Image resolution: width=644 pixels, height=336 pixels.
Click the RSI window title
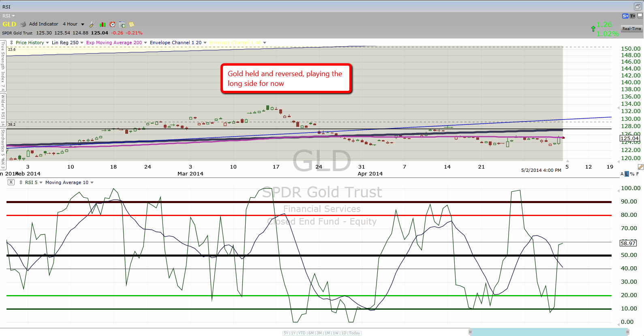tap(6, 7)
